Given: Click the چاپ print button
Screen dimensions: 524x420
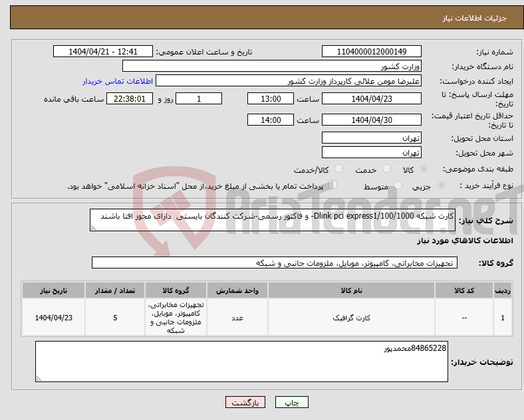Looking at the screenshot, I should click(x=291, y=402).
